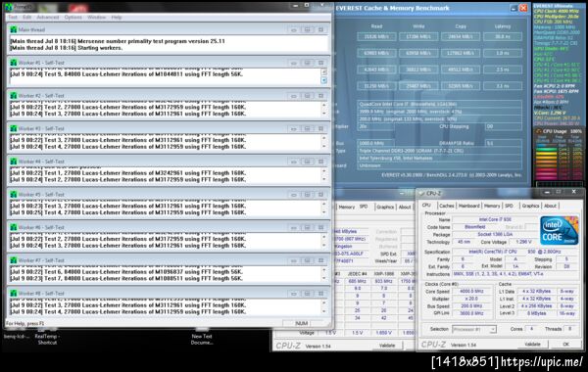Click the NUM indicator in Prime95 status bar
This screenshot has width=588, height=372.
pos(302,323)
